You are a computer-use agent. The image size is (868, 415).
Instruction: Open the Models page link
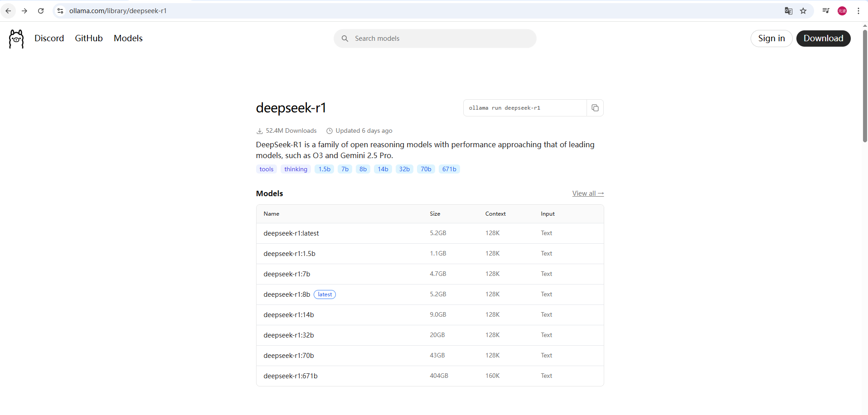click(128, 39)
